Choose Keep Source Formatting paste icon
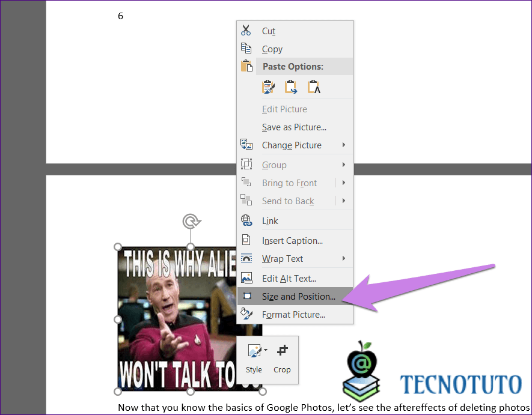532x415 pixels. [x=268, y=87]
